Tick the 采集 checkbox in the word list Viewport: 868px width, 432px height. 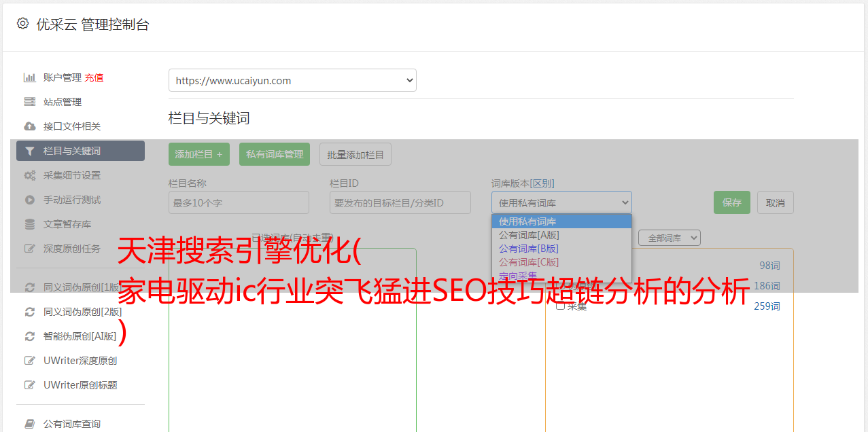(560, 306)
